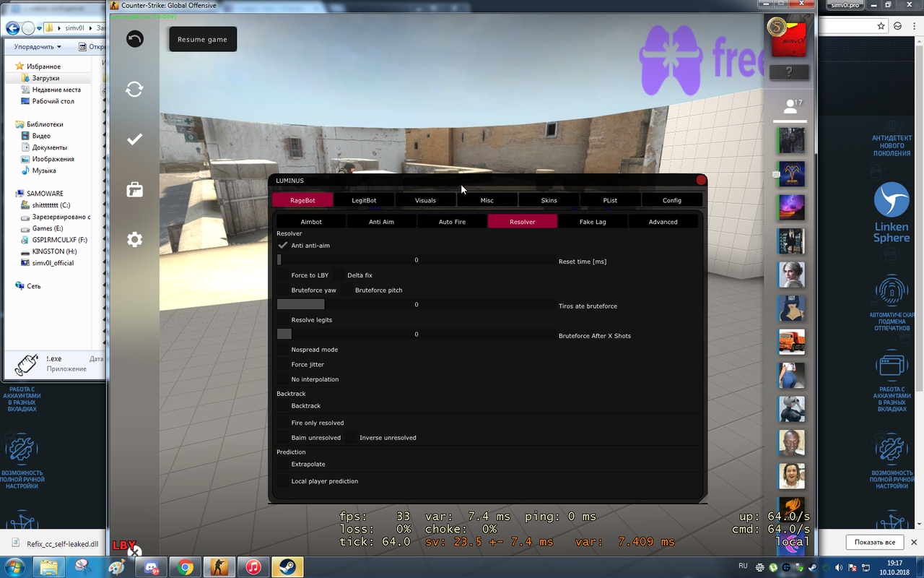Select the Загрузки folder in Explorer
Screen dimensions: 924x578
(x=45, y=78)
